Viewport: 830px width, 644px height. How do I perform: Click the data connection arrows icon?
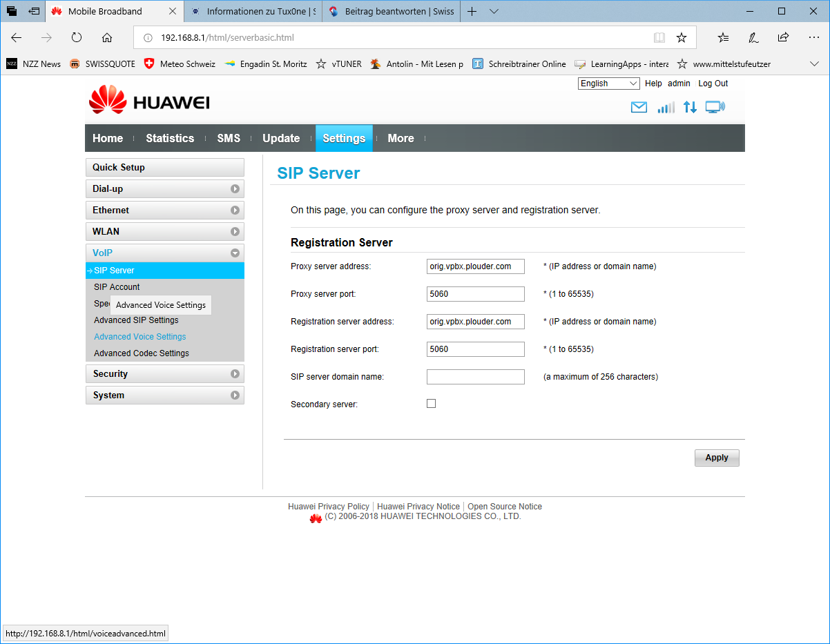pos(690,108)
